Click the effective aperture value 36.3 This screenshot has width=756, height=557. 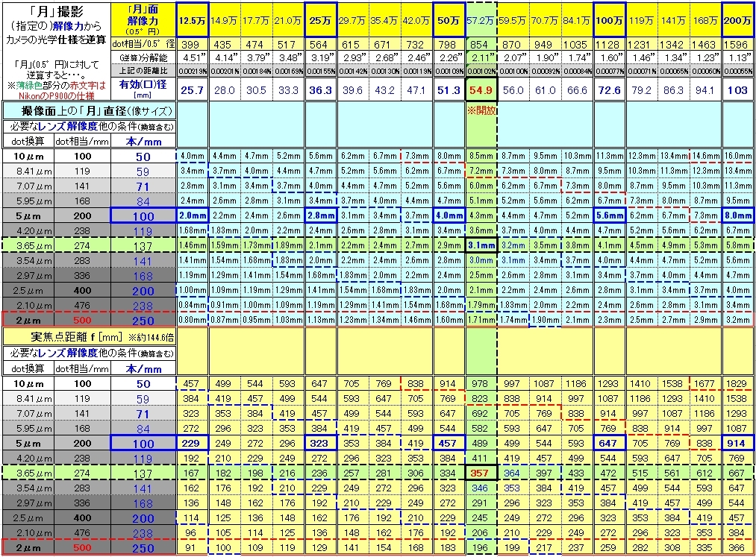(x=321, y=89)
